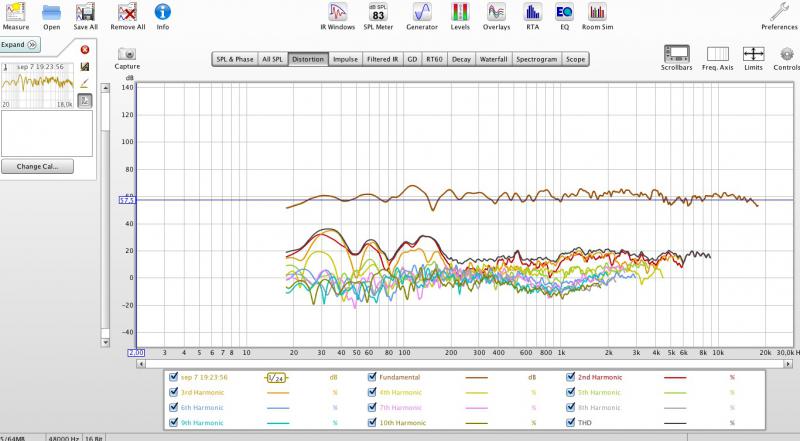Open the EQ window
Screen dimensions: 800x441
point(564,16)
